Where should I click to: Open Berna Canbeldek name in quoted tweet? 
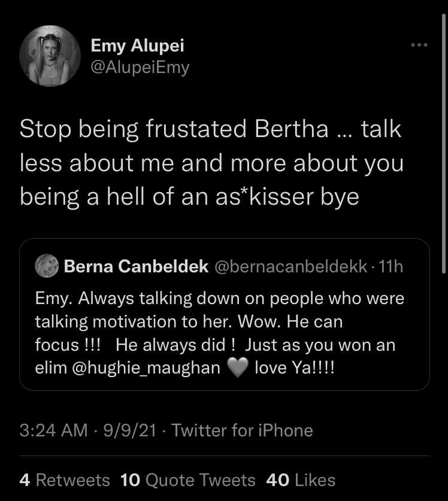pyautogui.click(x=136, y=266)
